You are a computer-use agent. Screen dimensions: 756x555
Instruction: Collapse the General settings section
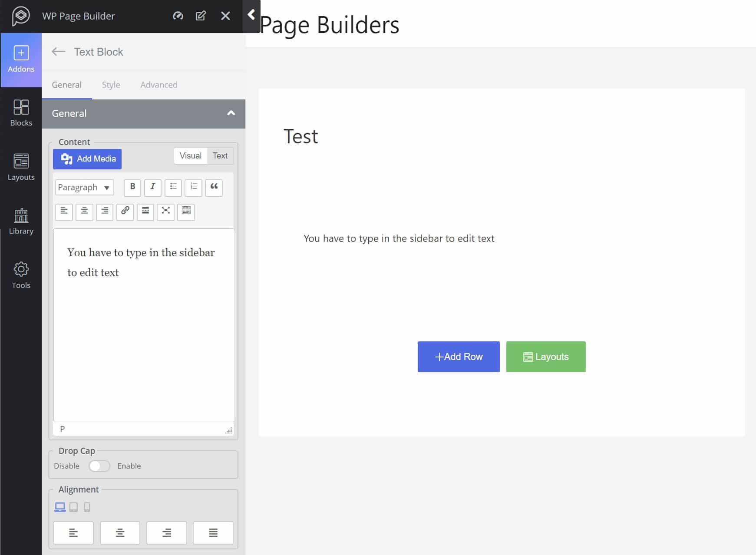[231, 113]
